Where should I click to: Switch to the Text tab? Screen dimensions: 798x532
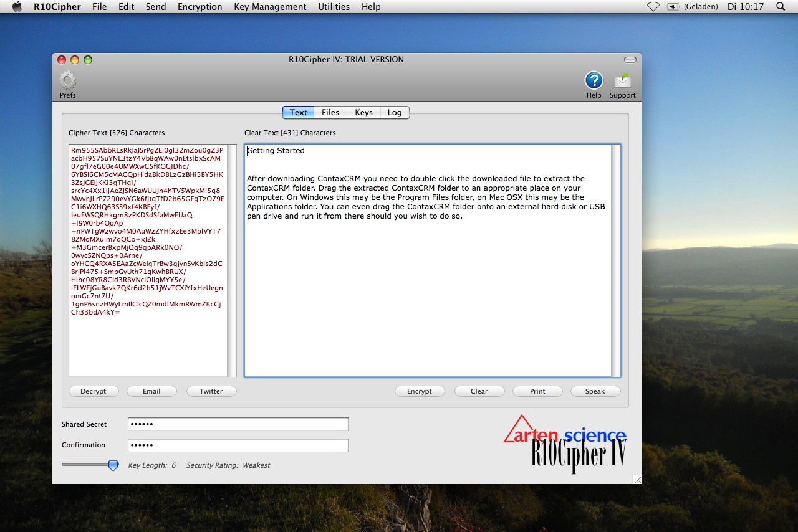(x=298, y=112)
